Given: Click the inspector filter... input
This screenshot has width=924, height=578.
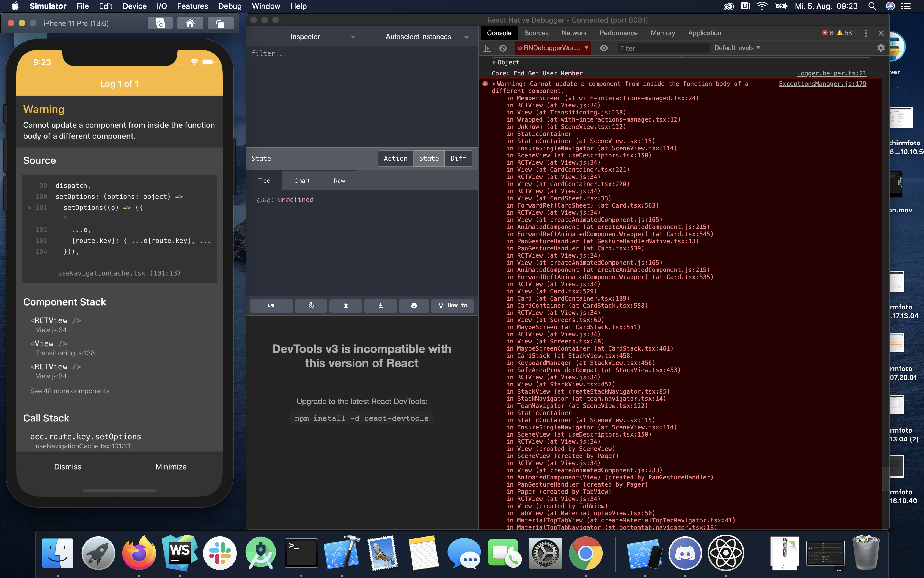Looking at the screenshot, I should click(x=362, y=53).
